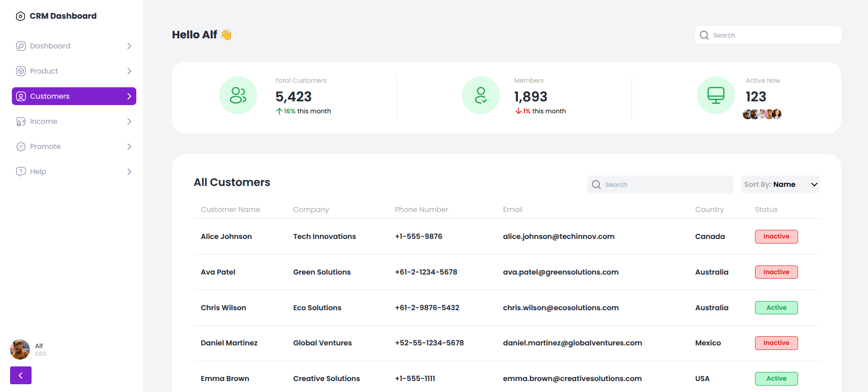Click email chris.wilson@ecosolutions.com
Image resolution: width=868 pixels, height=392 pixels.
561,308
